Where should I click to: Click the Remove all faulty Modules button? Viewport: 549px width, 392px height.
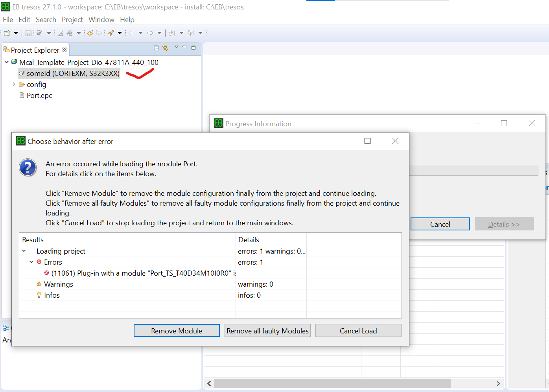coord(267,330)
